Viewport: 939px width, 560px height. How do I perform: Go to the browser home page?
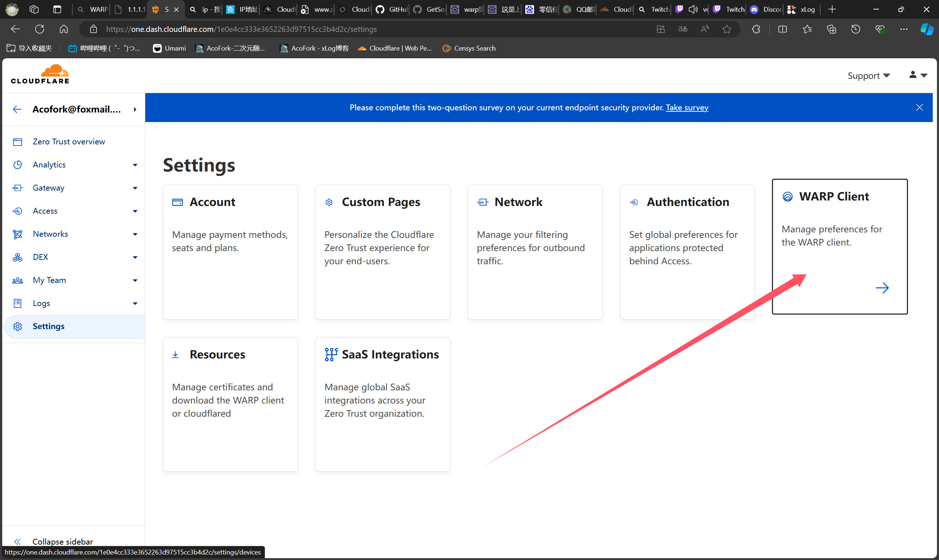click(63, 29)
